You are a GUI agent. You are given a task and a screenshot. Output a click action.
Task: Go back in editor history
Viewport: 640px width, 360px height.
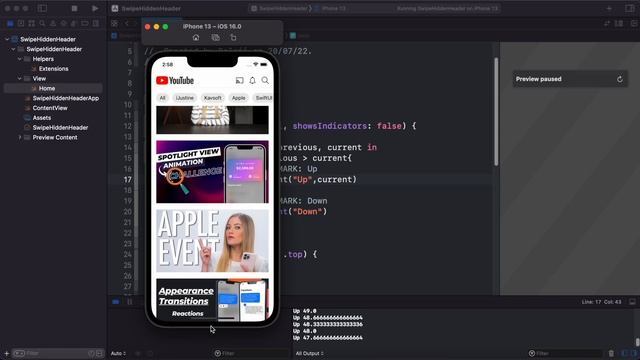click(127, 24)
